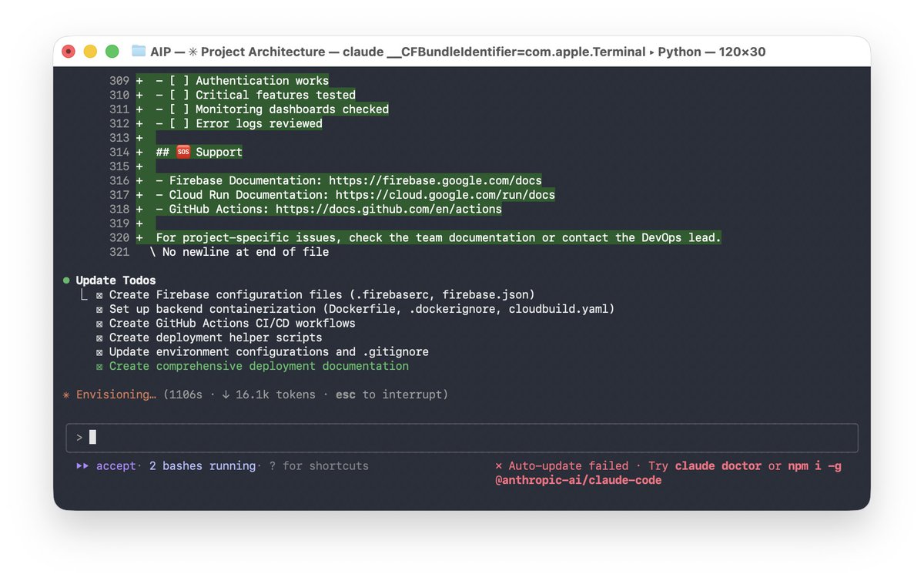Click the checkbox for Critical features tested
The image size is (924, 581).
(179, 95)
